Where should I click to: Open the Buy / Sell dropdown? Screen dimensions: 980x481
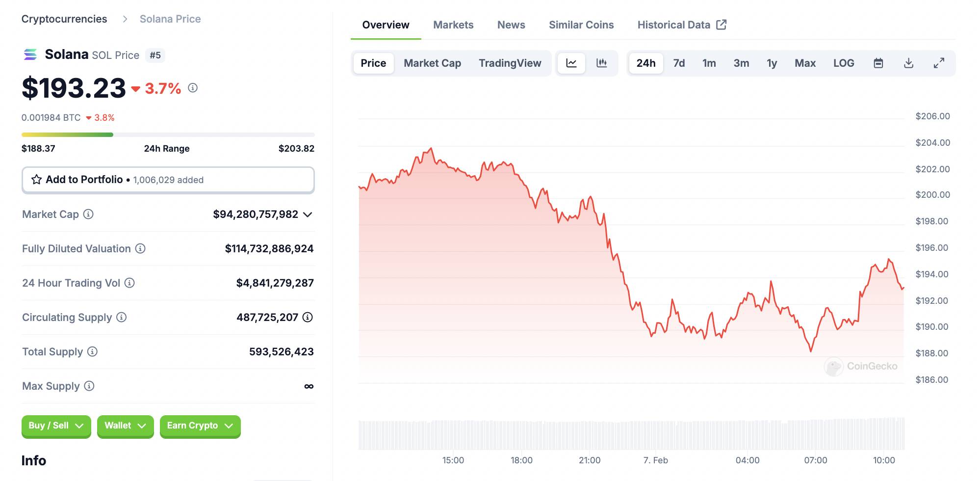pyautogui.click(x=56, y=426)
